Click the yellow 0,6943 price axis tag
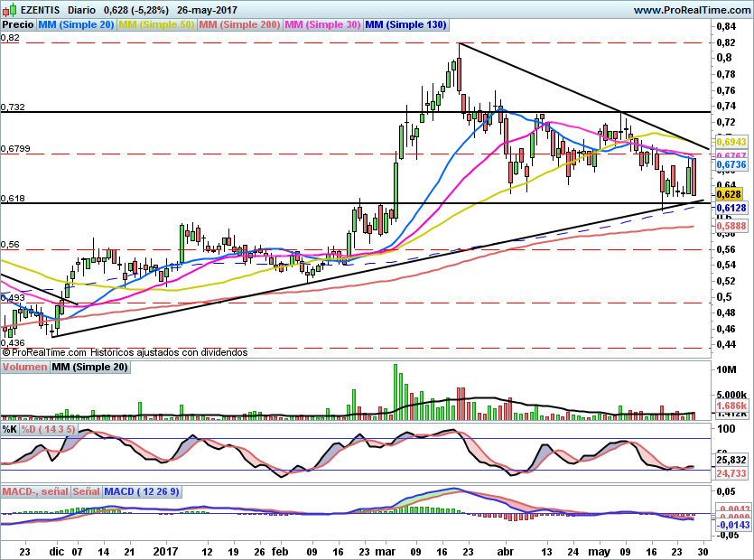 [730, 143]
